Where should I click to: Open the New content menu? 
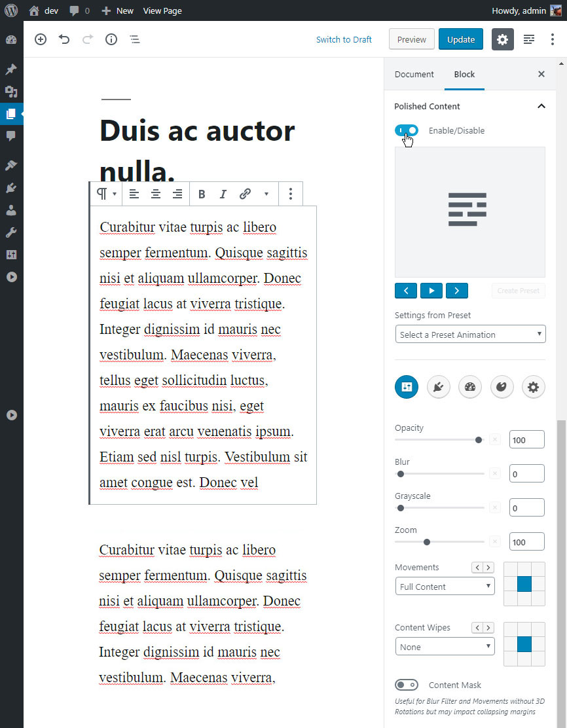(117, 10)
